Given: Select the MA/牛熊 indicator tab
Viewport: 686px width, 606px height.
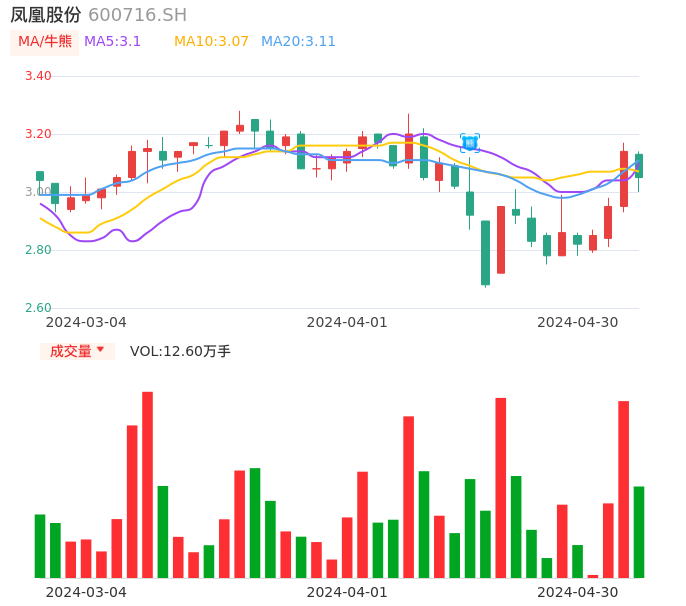Looking at the screenshot, I should tap(44, 42).
